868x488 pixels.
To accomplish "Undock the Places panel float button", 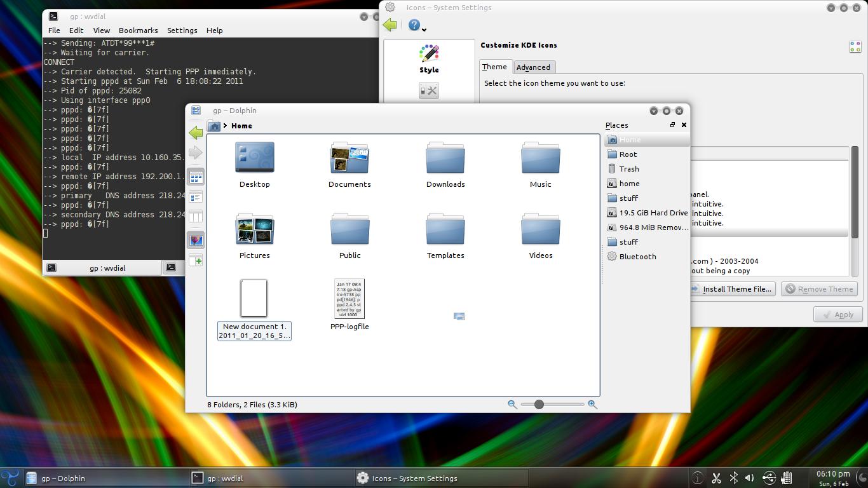I will pyautogui.click(x=672, y=125).
